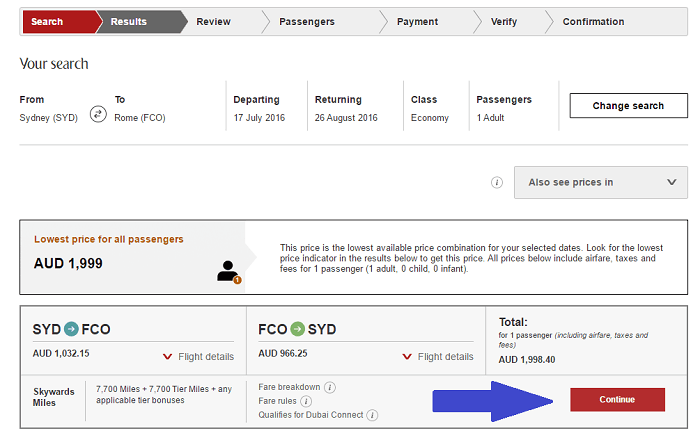Select the Results step tab
The width and height of the screenshot is (700, 440).
click(x=130, y=22)
